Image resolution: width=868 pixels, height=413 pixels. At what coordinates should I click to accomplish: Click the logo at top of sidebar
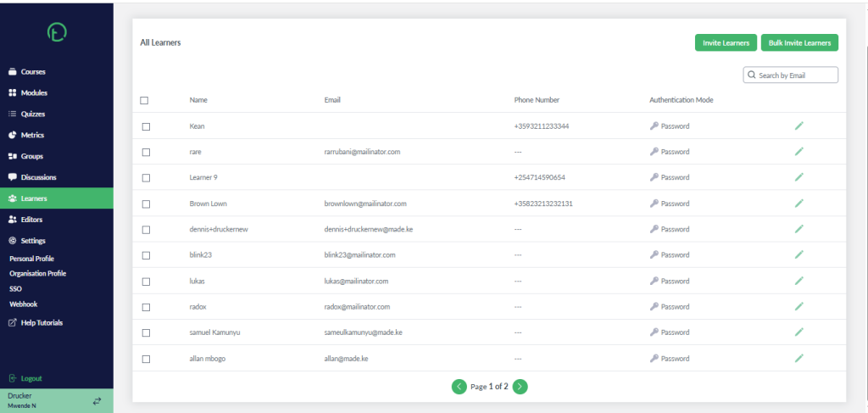coord(57,33)
